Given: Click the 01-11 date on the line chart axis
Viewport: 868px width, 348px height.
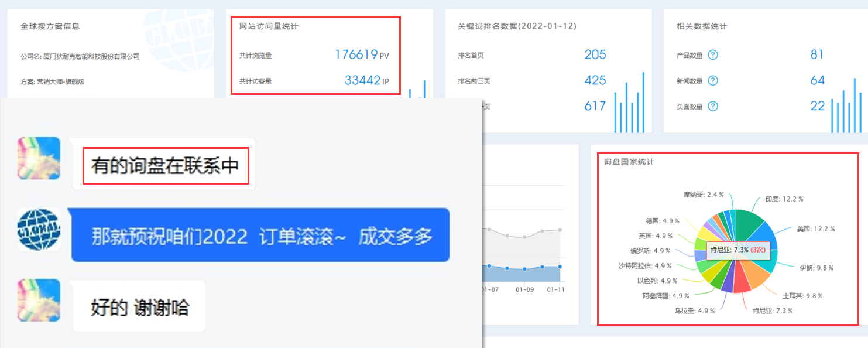Looking at the screenshot, I should pyautogui.click(x=555, y=290).
